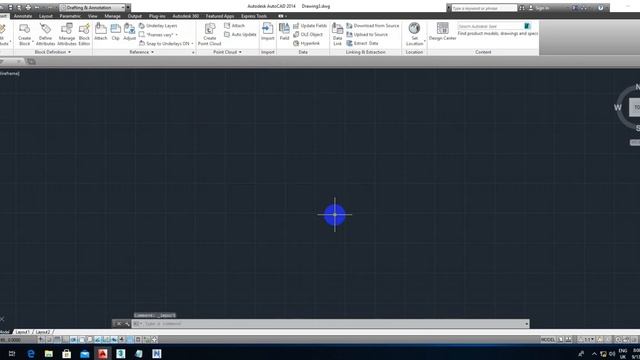
Task: Open the Featured Apps ribbon tab
Action: pos(220,16)
